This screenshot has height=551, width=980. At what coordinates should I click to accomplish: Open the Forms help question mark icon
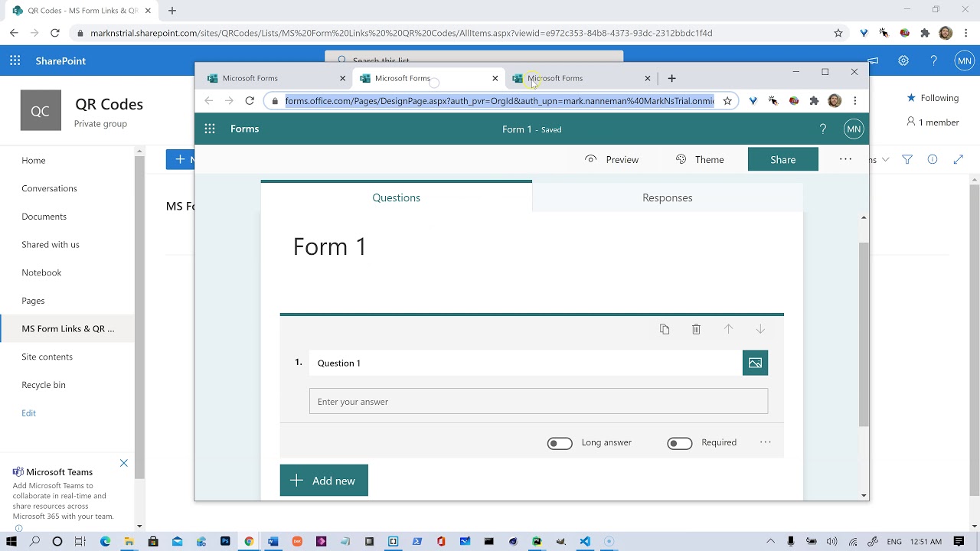pyautogui.click(x=823, y=129)
